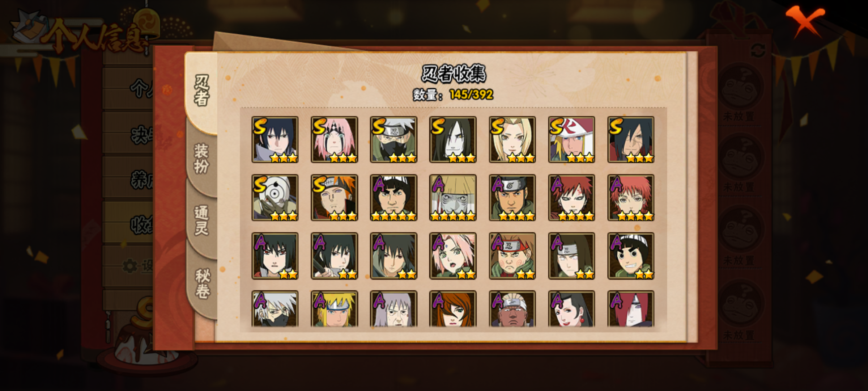868x391 pixels.
Task: Select the orange-haired S-rank Pain portrait
Action: tap(334, 198)
